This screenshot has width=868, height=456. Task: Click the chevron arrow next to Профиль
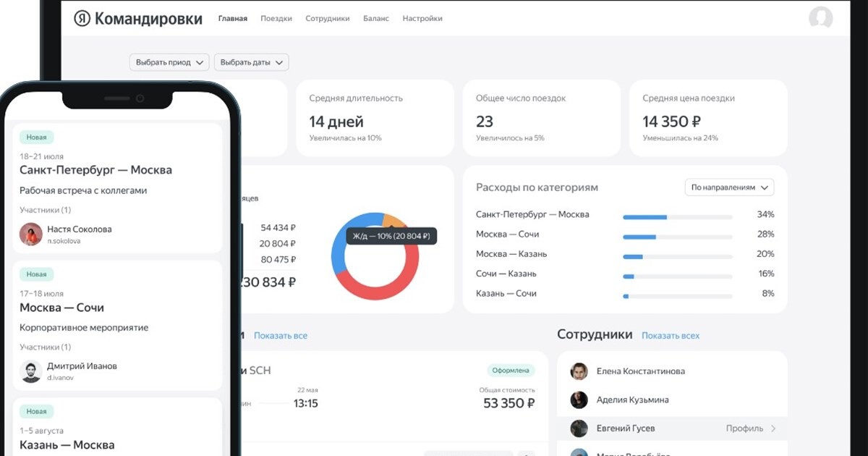click(x=773, y=428)
